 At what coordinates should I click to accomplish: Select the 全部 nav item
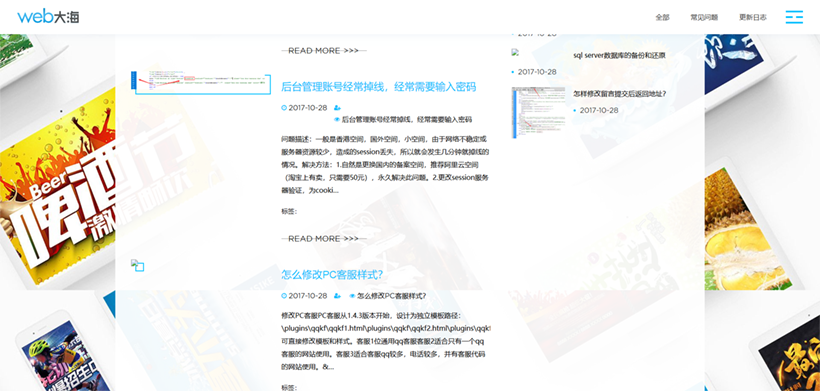tap(662, 17)
